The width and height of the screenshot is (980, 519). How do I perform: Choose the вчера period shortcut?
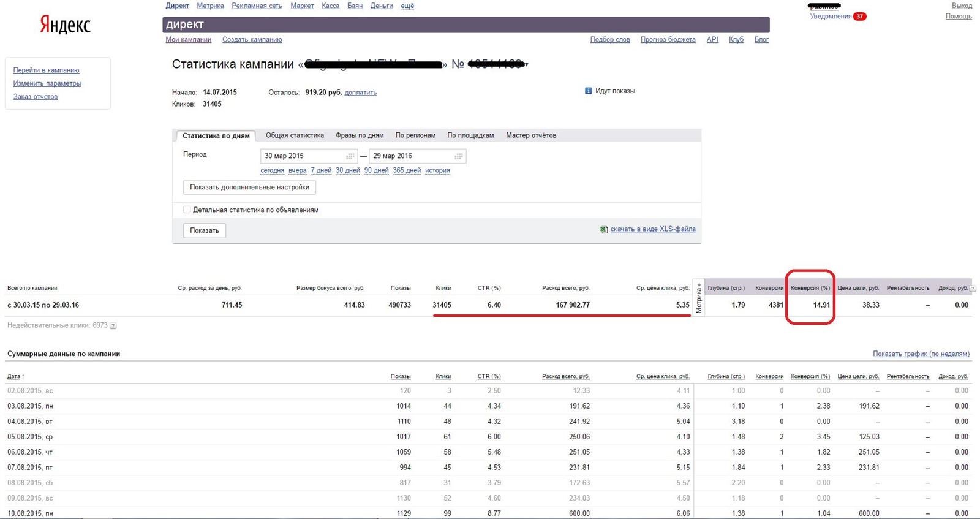(x=297, y=170)
